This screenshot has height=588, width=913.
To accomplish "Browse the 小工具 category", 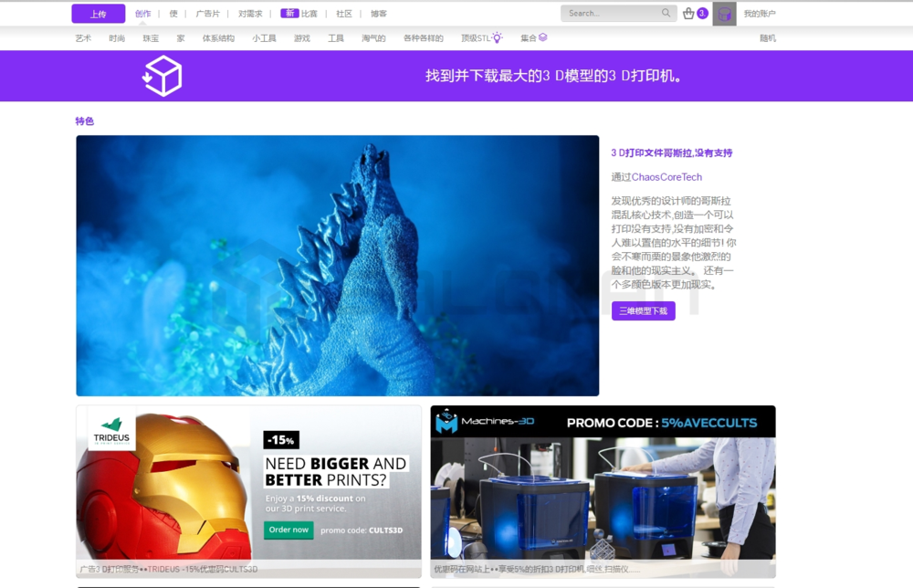I will tap(265, 38).
